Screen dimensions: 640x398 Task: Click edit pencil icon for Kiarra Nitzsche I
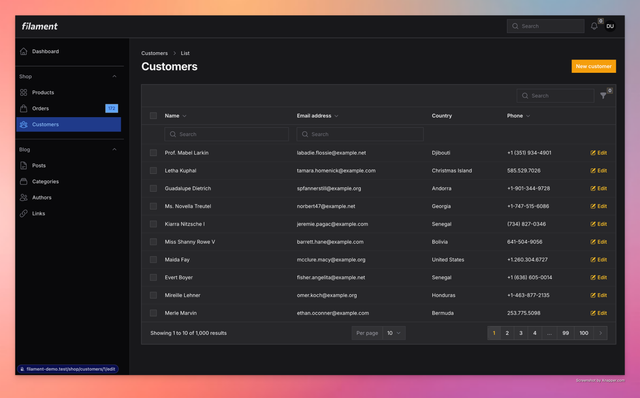[593, 224]
